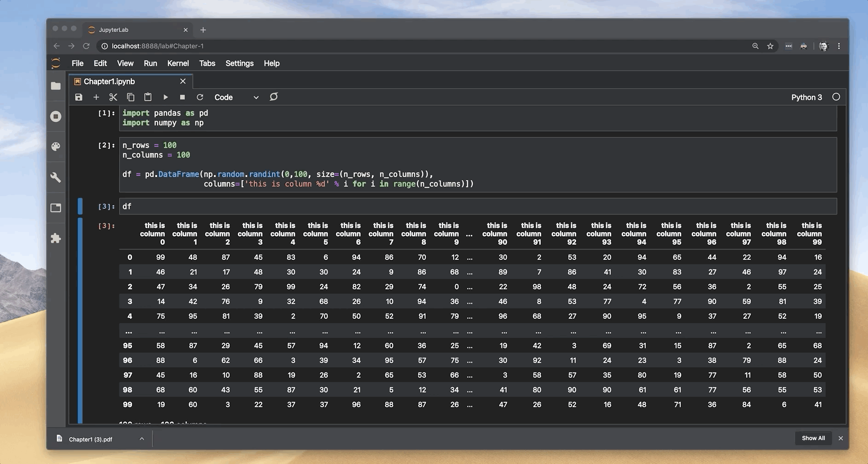Image resolution: width=868 pixels, height=464 pixels.
Task: Expand the Code cell type dropdown
Action: [236, 97]
